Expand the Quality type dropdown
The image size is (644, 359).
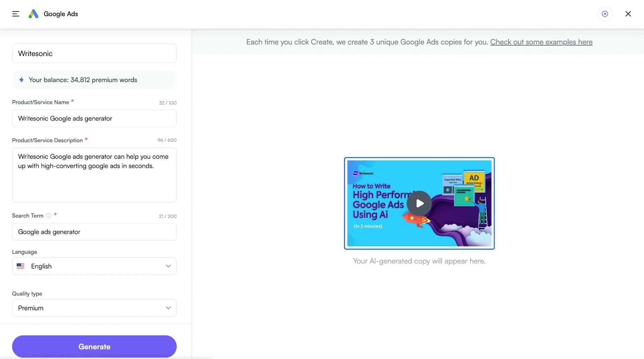[x=169, y=307]
